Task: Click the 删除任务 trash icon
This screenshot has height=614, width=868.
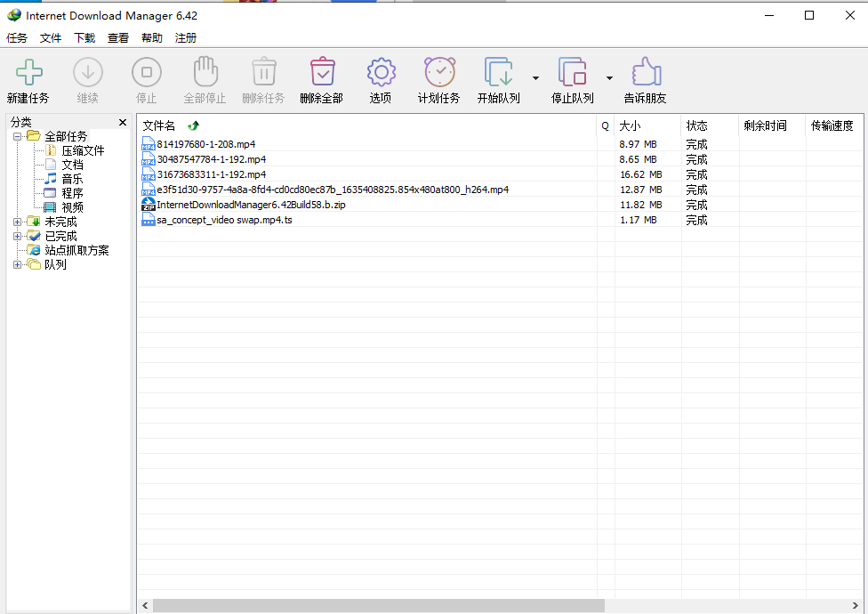Action: tap(264, 72)
